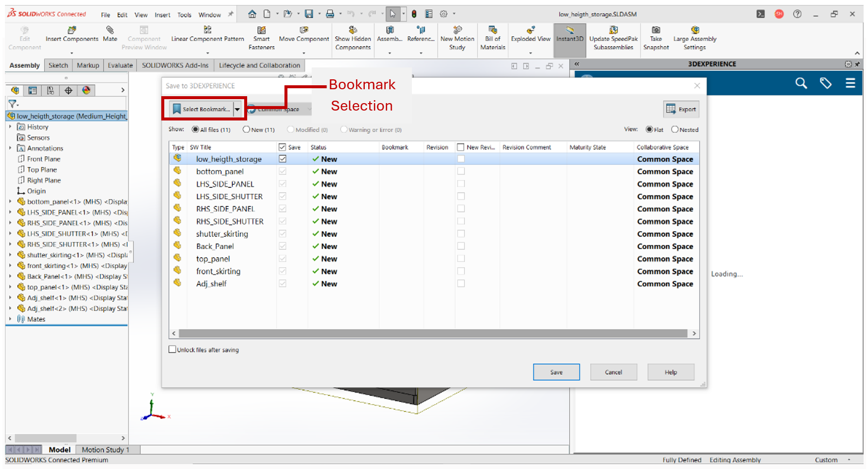Click the Take Snapshot icon

656,31
